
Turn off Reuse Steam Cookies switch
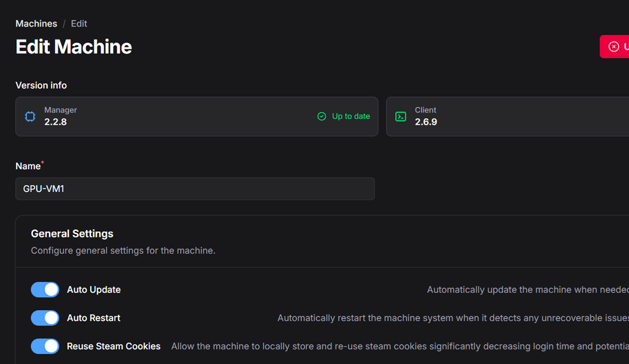(45, 346)
